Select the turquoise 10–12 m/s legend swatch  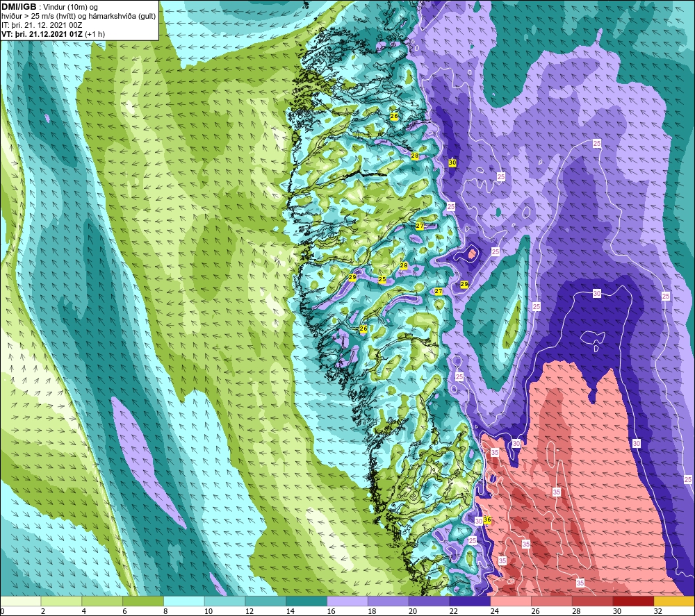224,601
